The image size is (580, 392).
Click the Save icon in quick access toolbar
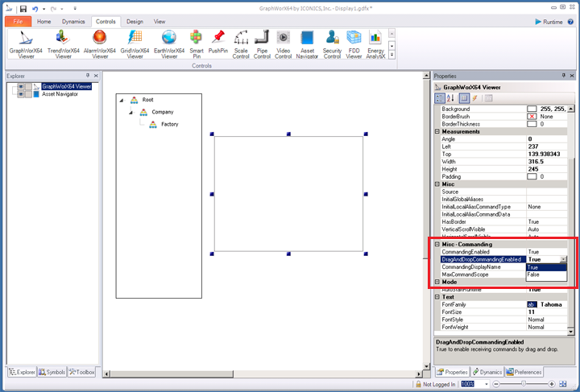pyautogui.click(x=23, y=8)
